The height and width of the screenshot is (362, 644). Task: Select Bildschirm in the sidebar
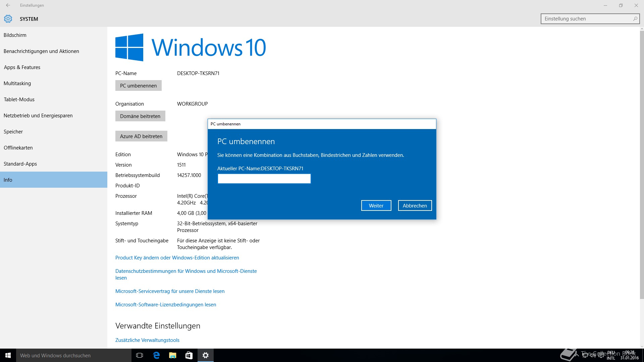(54, 35)
